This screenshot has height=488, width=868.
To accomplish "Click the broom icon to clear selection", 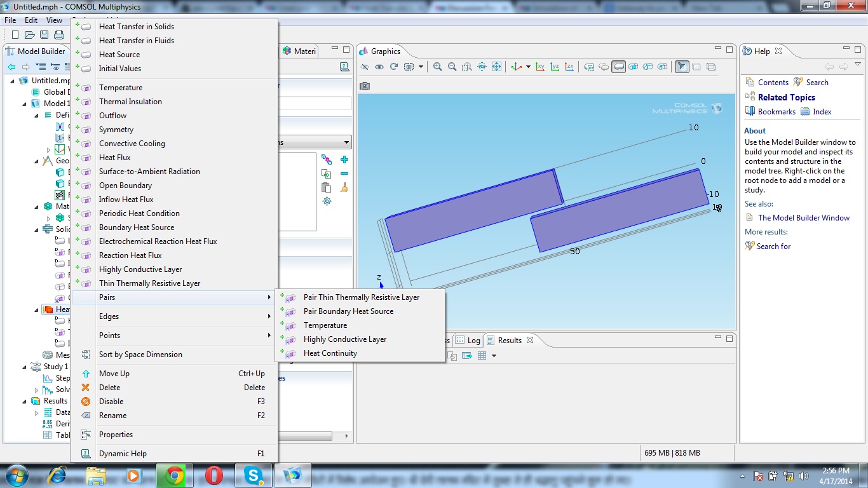I will [x=344, y=187].
